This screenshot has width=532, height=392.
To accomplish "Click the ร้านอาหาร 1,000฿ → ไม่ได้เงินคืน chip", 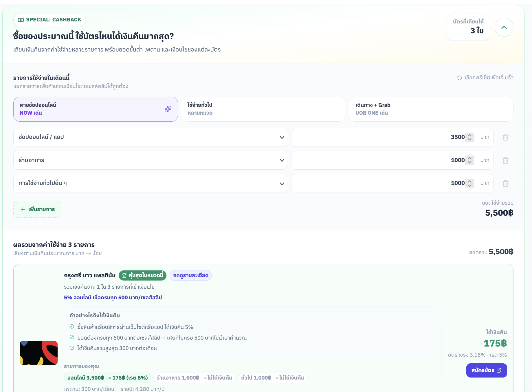I will coord(195,378).
